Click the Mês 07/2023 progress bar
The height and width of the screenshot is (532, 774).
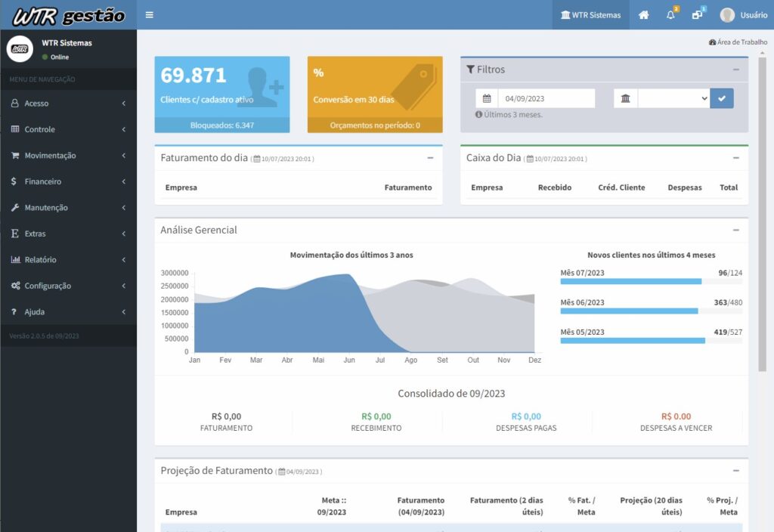[x=651, y=281]
